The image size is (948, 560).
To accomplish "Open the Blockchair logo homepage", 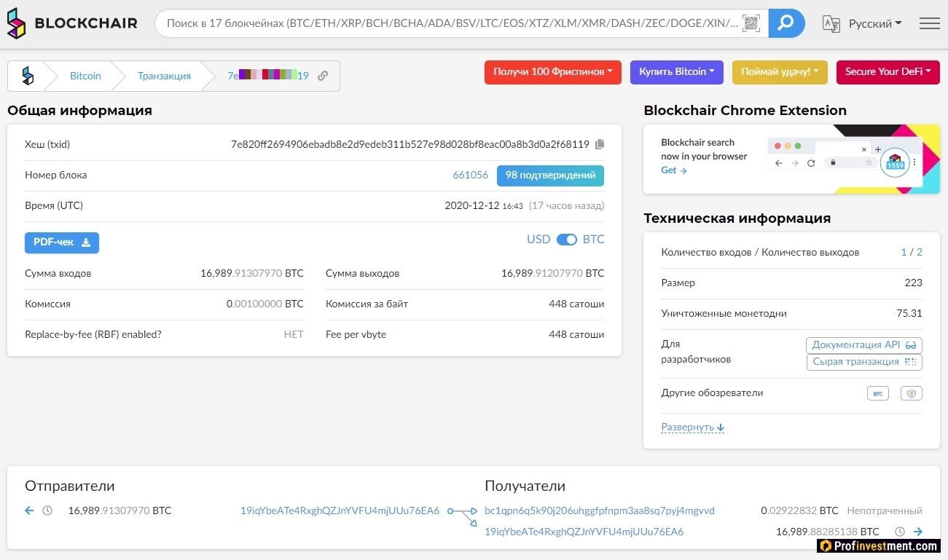I will 72,23.
